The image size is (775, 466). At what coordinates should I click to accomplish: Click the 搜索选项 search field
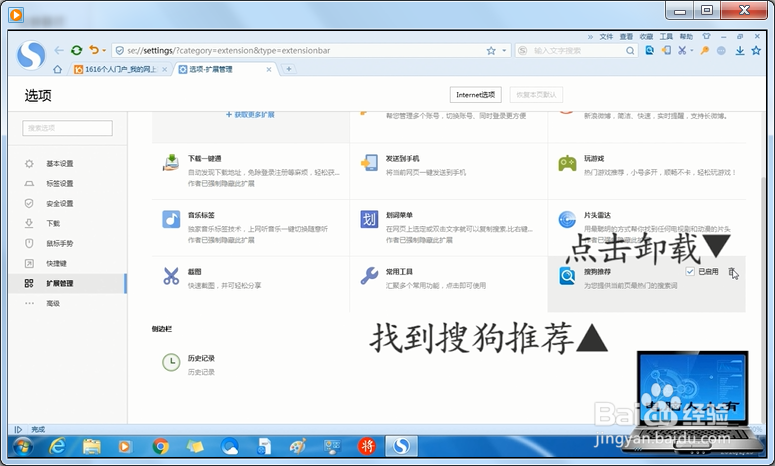tap(67, 128)
